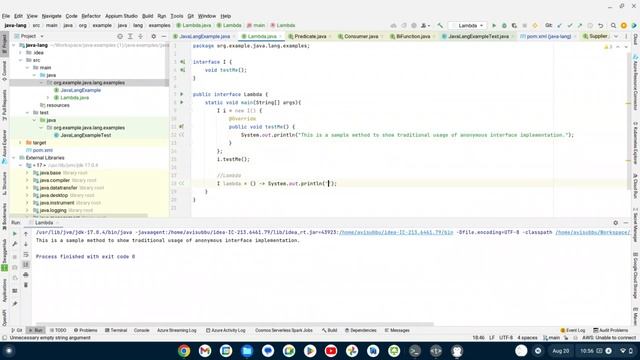The image size is (640, 360).
Task: Open the Build menu
Action: 147,16
